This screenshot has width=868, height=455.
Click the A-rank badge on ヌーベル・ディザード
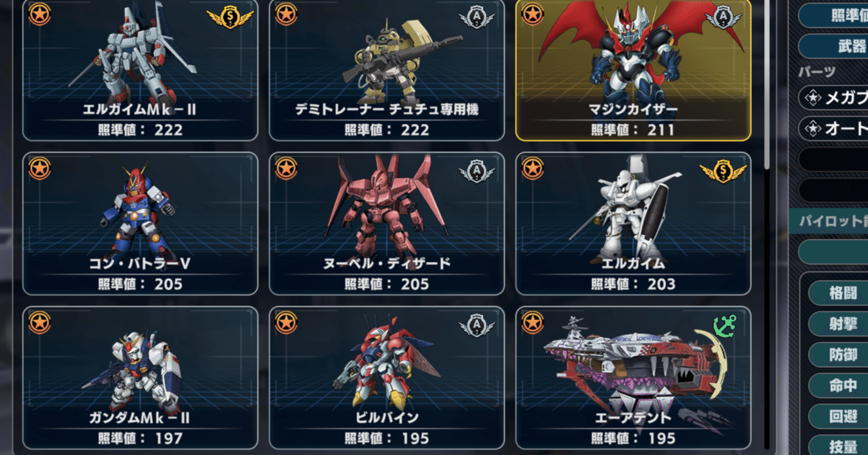[x=477, y=172]
